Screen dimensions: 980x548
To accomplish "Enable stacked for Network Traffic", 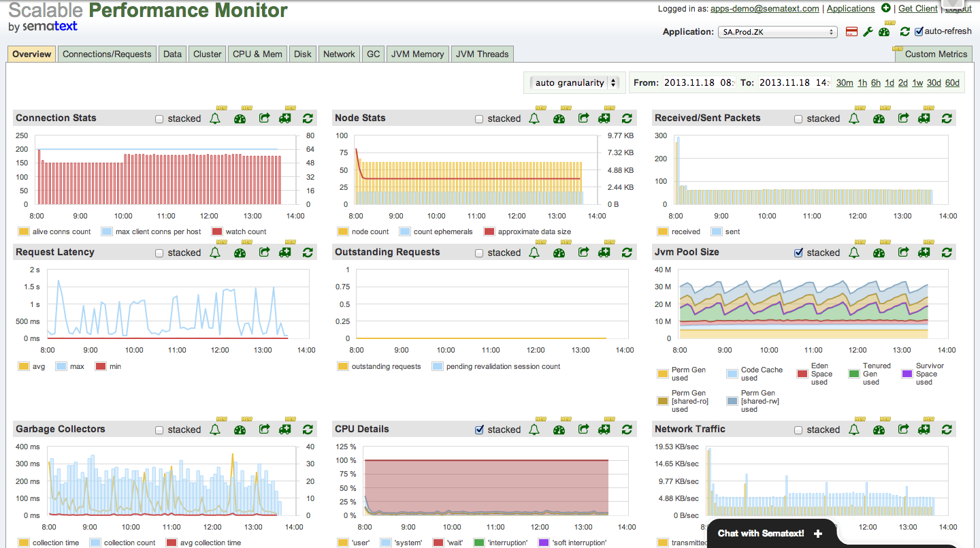I will point(798,430).
